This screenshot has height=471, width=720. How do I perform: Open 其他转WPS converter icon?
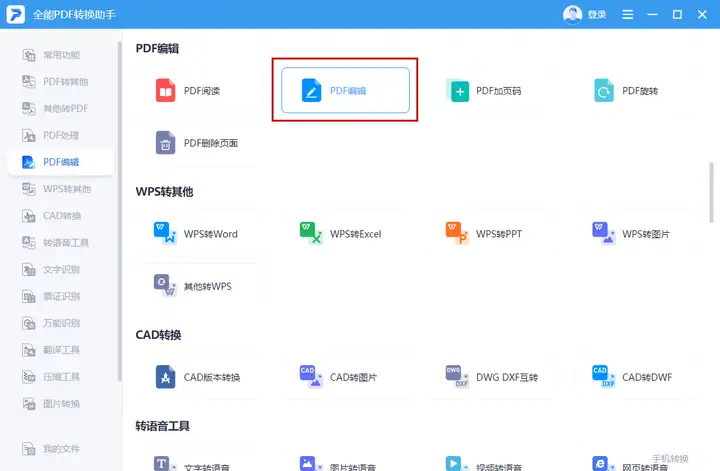coord(165,286)
